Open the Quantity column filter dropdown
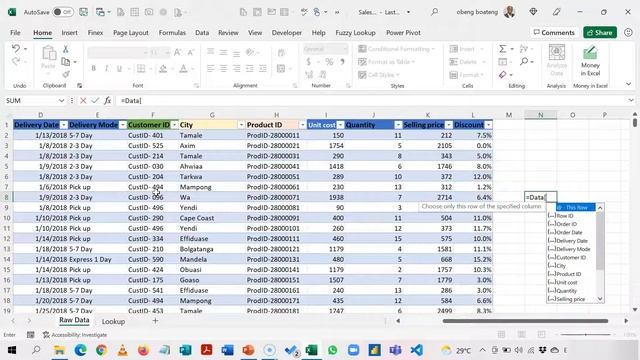Screen dimensions: 640x360 pyautogui.click(x=398, y=125)
